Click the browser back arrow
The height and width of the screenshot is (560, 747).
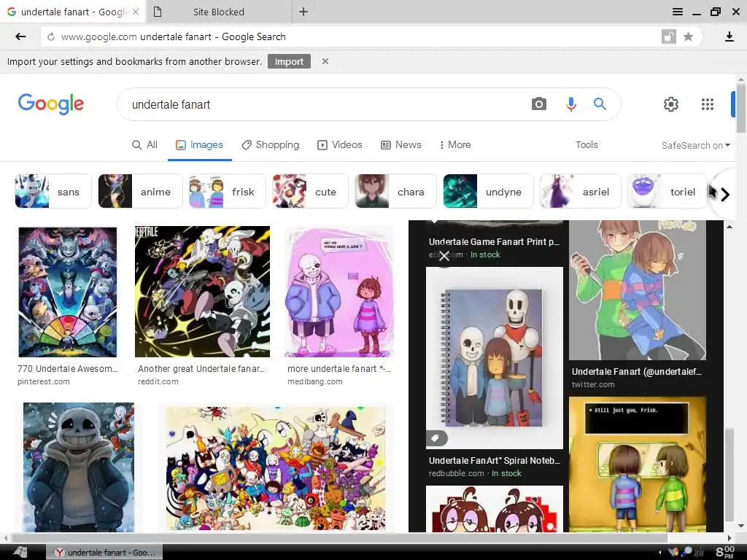click(x=20, y=36)
